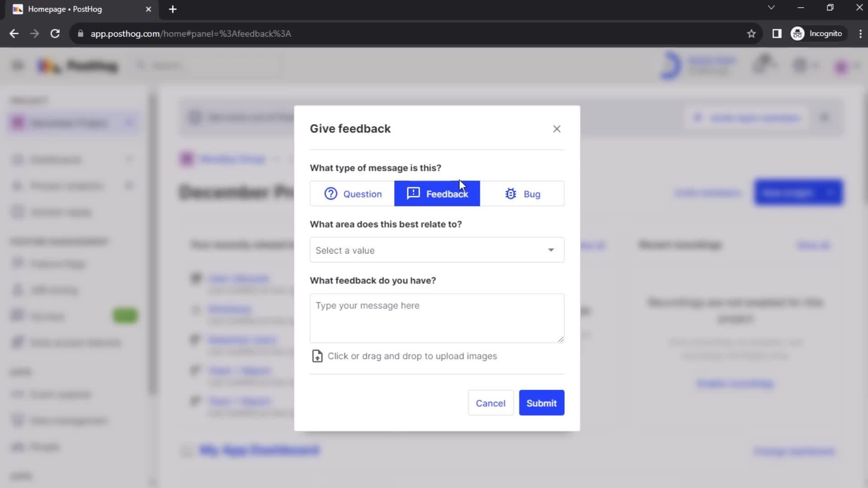Expand the area selection dropdown

click(x=436, y=250)
